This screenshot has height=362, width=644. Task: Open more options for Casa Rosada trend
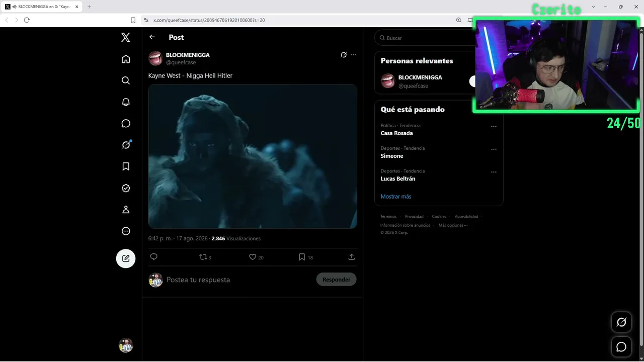[494, 126]
